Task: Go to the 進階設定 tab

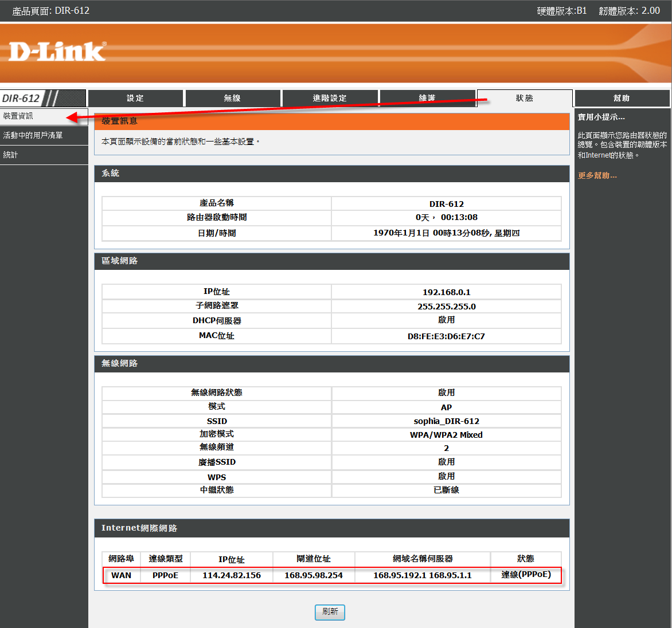Action: point(330,98)
